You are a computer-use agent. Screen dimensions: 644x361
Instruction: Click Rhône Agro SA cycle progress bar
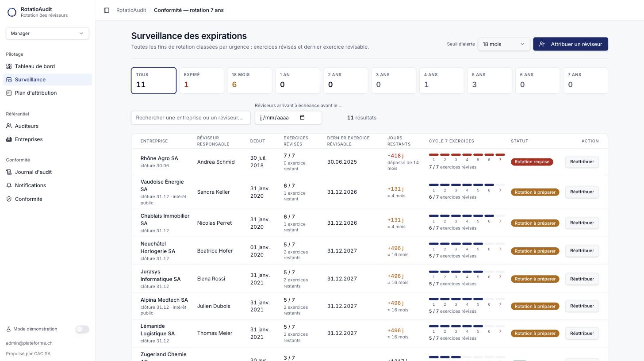point(467,155)
